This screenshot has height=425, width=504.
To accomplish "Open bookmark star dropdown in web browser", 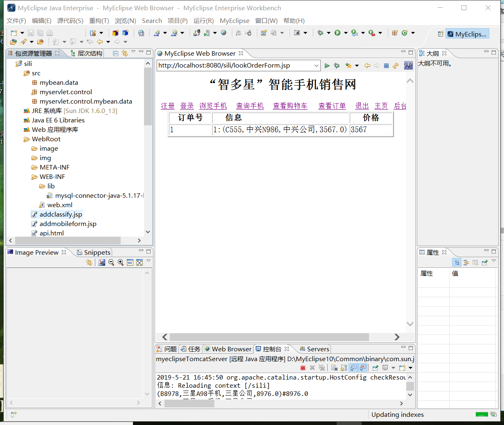I will click(x=357, y=66).
